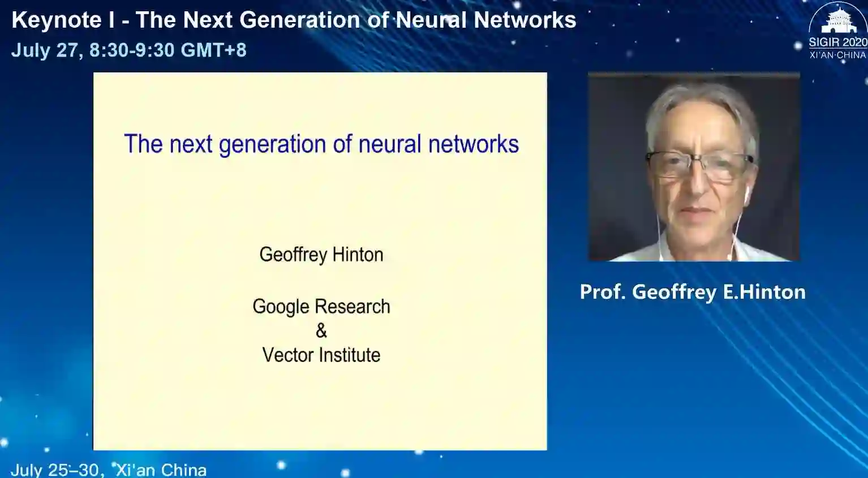The image size is (868, 478).
Task: Click the 'July 25-30, Xi'an China' footer text
Action: click(109, 470)
